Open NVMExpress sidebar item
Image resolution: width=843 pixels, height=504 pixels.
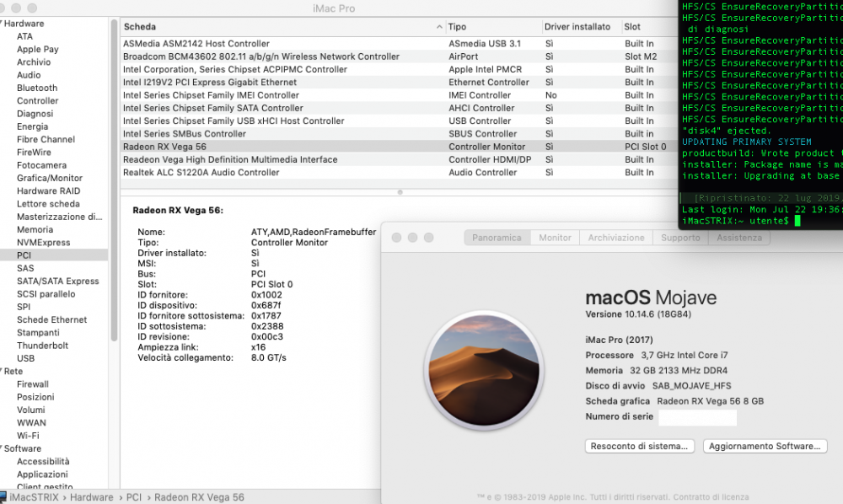[x=43, y=243]
